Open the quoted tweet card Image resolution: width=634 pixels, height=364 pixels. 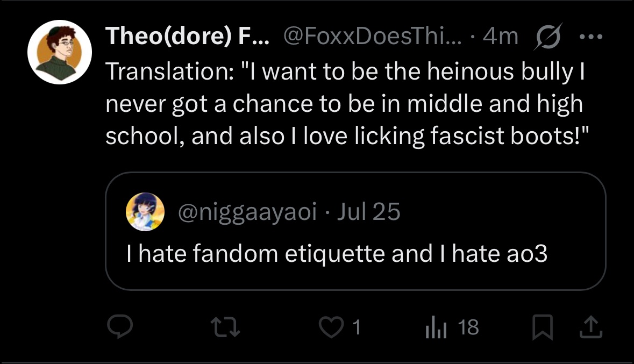click(x=355, y=231)
